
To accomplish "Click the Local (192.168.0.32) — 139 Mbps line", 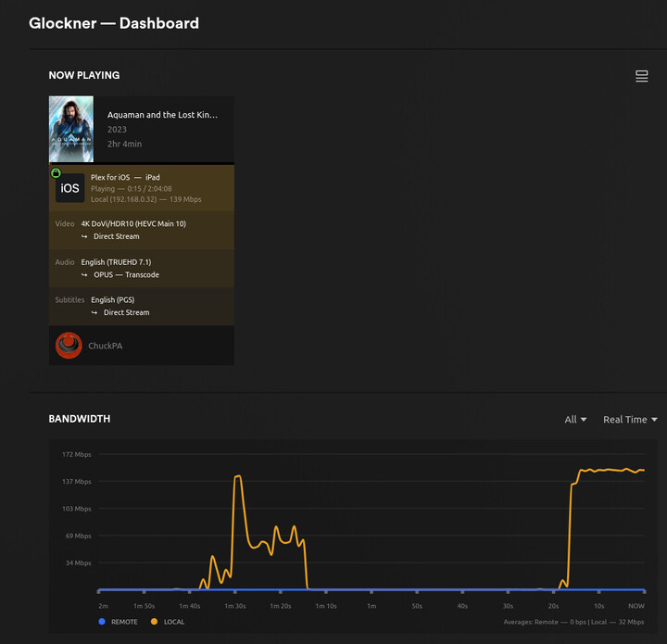I will coord(146,199).
